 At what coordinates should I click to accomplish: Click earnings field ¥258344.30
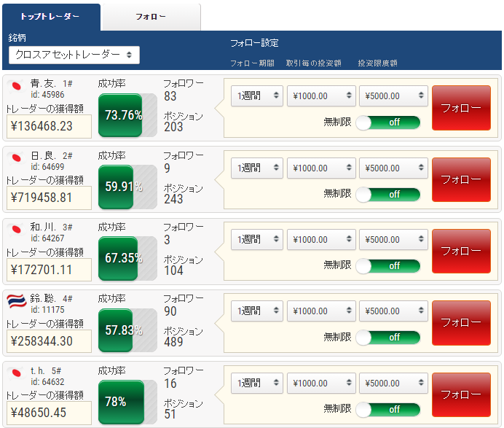pyautogui.click(x=49, y=341)
